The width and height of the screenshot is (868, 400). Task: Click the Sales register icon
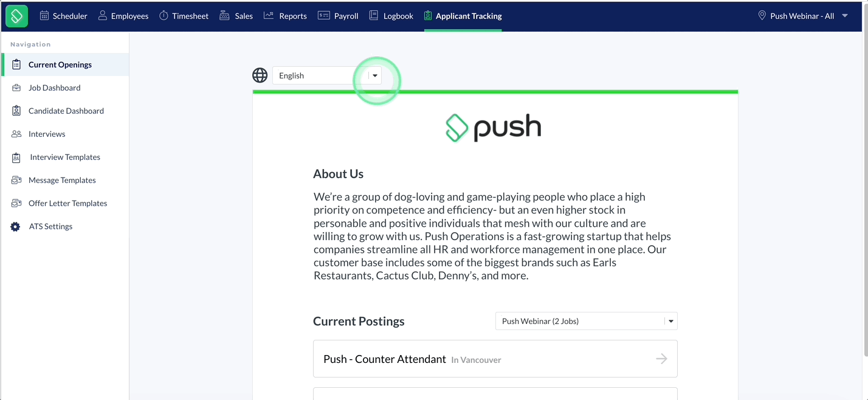click(224, 16)
